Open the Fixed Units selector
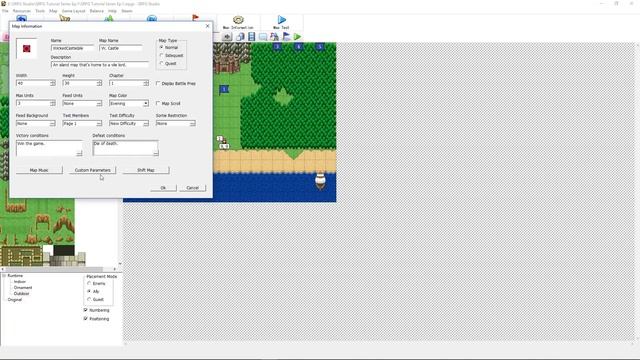Image resolution: width=640 pixels, height=360 pixels. 99,104
